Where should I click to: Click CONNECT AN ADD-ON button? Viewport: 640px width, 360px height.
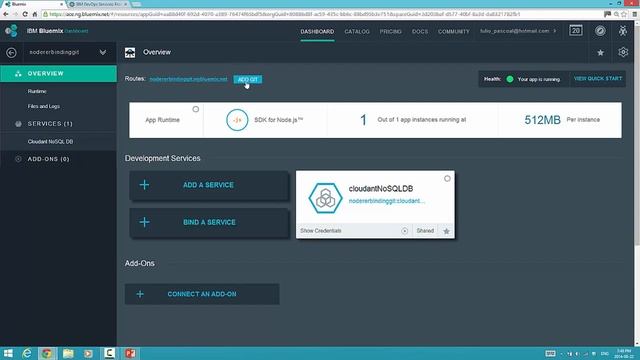click(x=202, y=294)
